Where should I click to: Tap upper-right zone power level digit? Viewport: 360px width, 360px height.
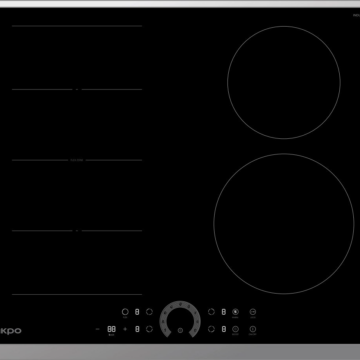pyautogui.click(x=224, y=312)
